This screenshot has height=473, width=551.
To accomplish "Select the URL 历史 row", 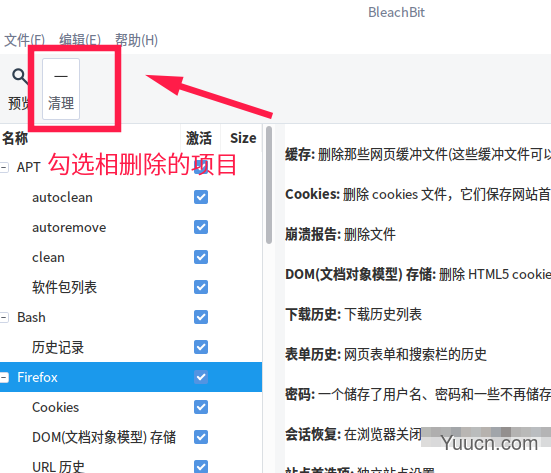I will [131, 464].
